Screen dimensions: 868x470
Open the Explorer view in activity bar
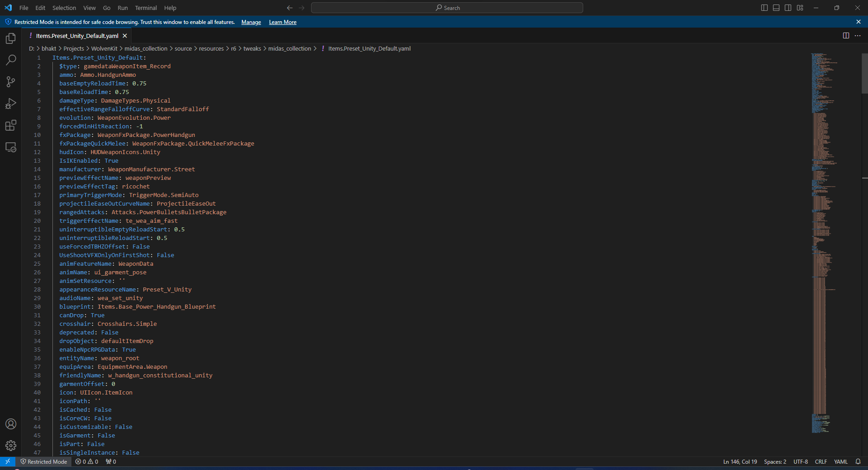pos(11,39)
